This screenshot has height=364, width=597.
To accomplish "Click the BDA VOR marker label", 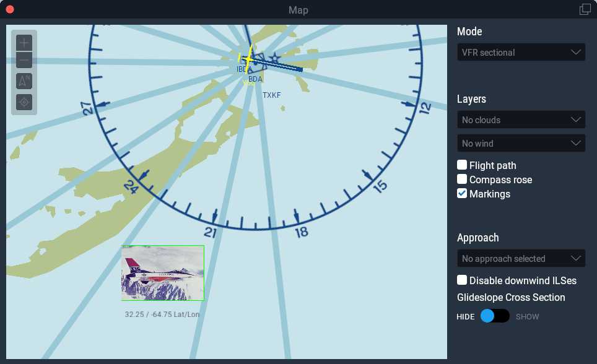I will pyautogui.click(x=256, y=79).
